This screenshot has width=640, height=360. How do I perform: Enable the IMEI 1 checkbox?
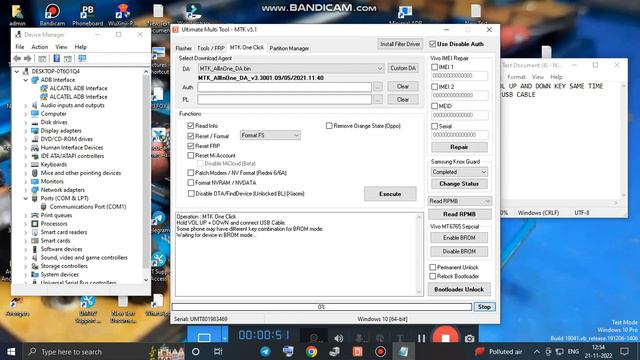434,67
